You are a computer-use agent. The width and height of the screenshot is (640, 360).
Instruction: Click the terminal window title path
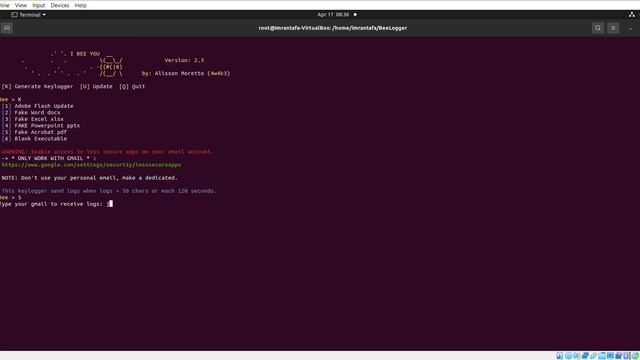click(333, 28)
